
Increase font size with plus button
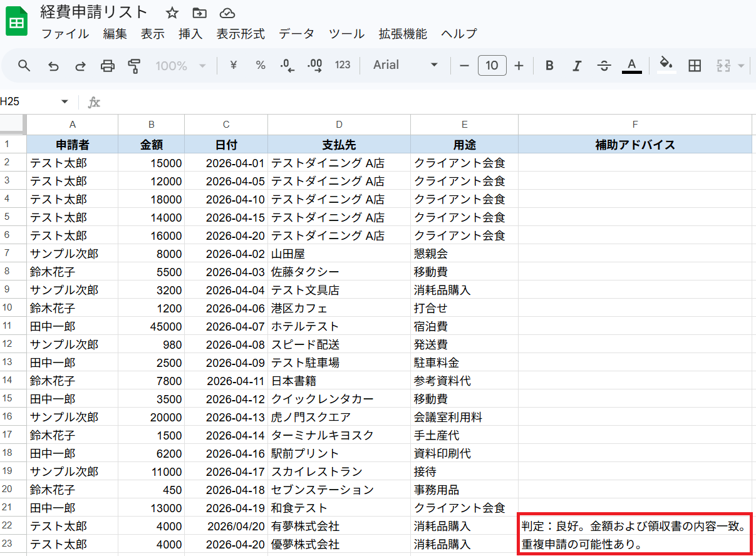click(519, 65)
